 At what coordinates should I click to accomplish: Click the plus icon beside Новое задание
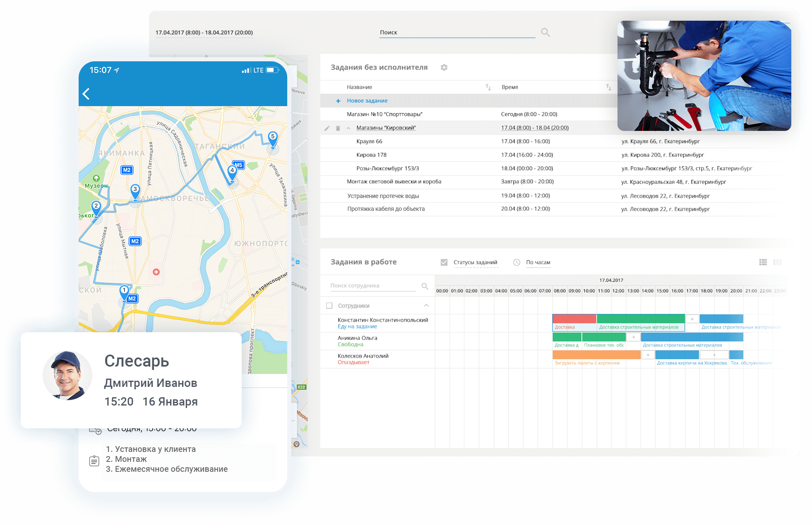[338, 101]
